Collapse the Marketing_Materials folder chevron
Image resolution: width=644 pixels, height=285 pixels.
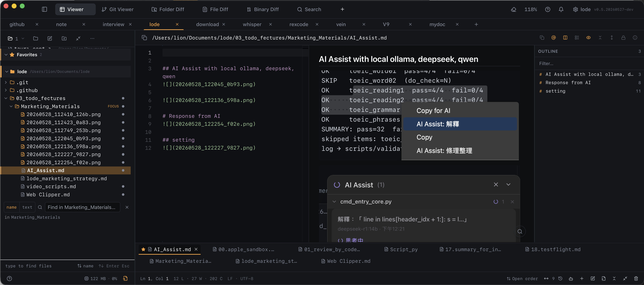(11, 106)
